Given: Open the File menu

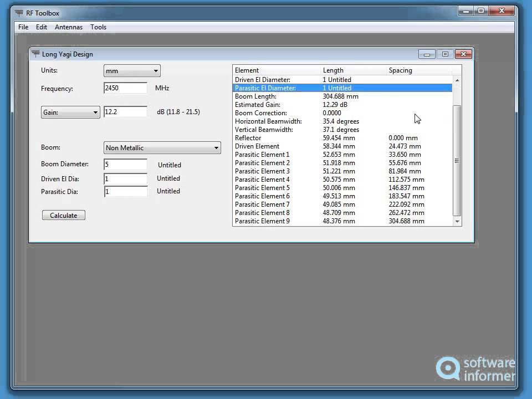Looking at the screenshot, I should [x=23, y=27].
